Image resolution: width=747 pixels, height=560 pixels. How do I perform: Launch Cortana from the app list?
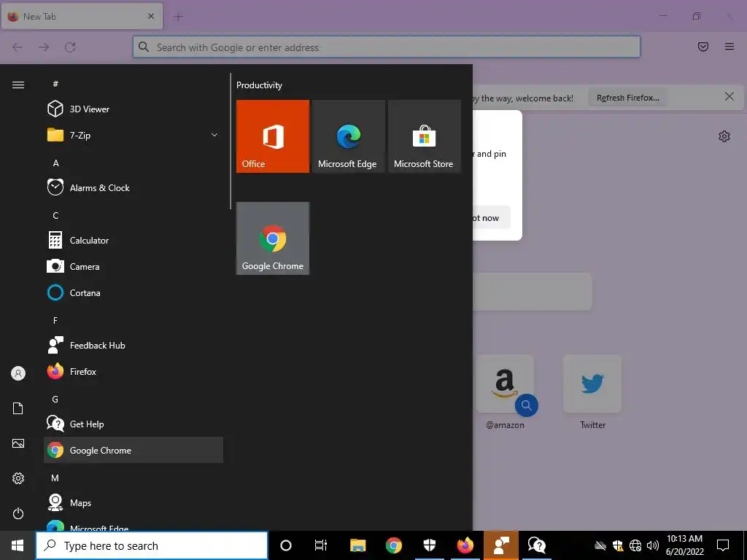(133, 293)
